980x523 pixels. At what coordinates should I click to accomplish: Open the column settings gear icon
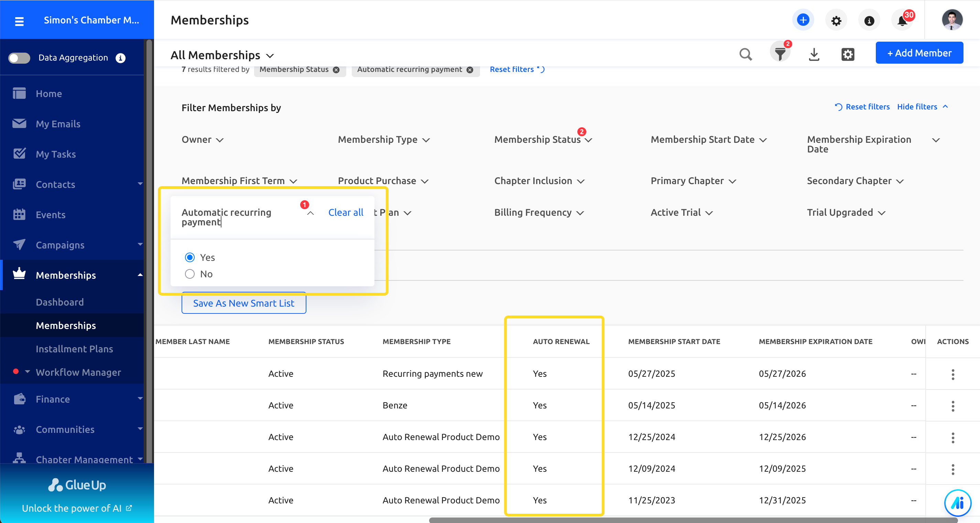848,54
